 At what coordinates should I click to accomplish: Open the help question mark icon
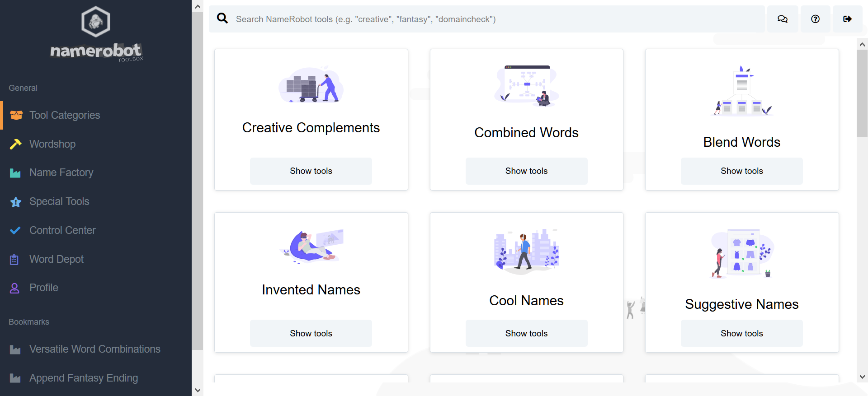point(816,19)
